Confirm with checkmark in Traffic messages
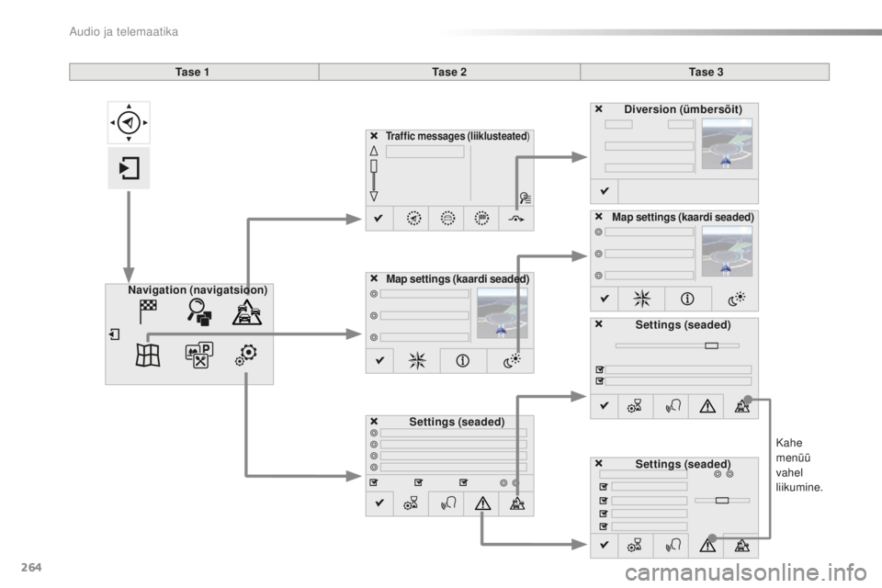The width and height of the screenshot is (882, 588). [379, 218]
